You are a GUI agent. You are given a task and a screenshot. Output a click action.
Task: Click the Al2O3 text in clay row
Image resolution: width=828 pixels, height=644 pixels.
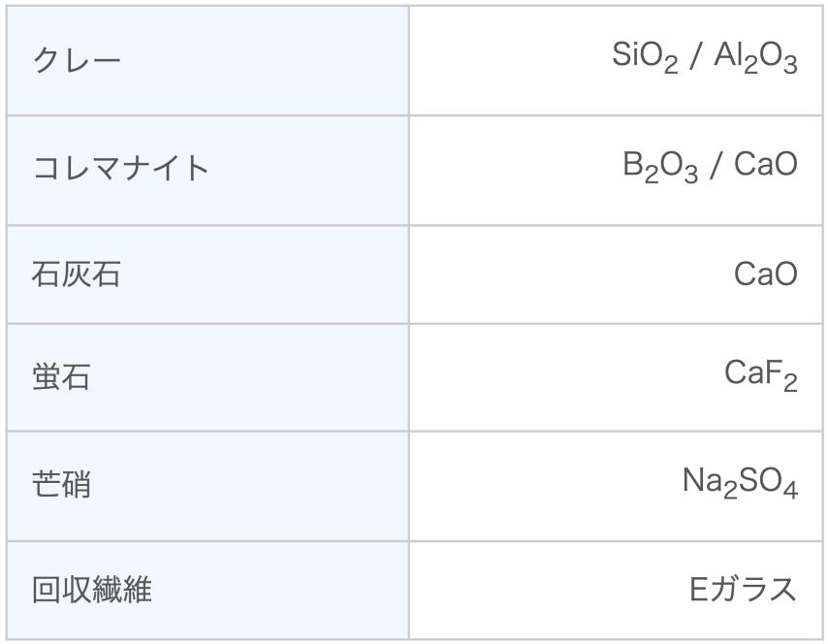(755, 57)
